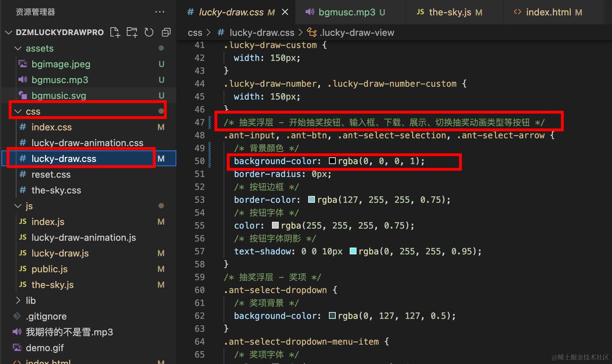The height and width of the screenshot is (364, 612).
Task: Click the bgimage.jpeg image file icon
Action: pyautogui.click(x=23, y=64)
